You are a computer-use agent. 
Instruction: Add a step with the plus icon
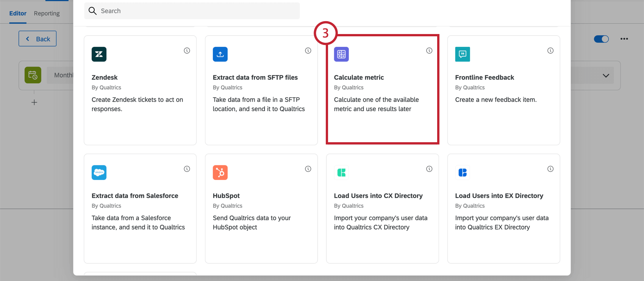click(34, 102)
